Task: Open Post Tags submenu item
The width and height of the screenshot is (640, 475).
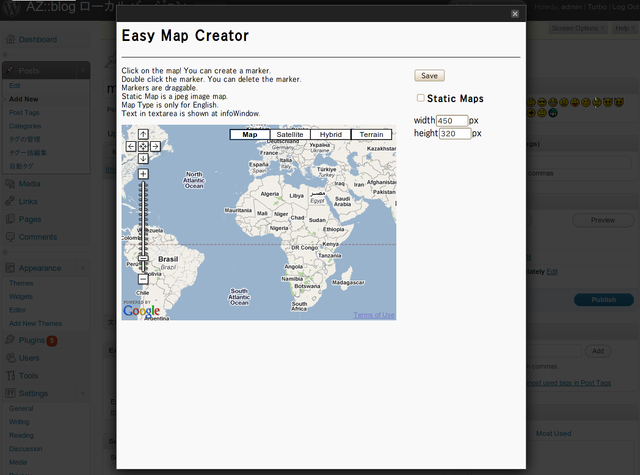Action: pos(24,113)
